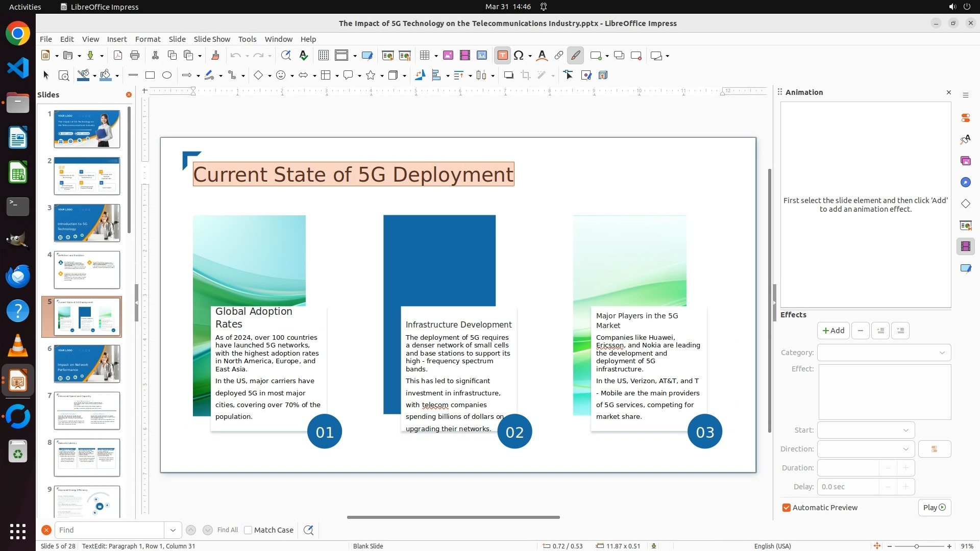Open the Insert Image icon
980x551 pixels.
448,56
